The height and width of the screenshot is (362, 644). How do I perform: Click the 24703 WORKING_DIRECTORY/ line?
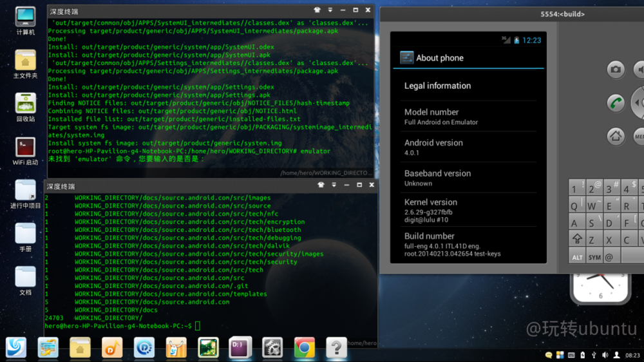coord(93,318)
